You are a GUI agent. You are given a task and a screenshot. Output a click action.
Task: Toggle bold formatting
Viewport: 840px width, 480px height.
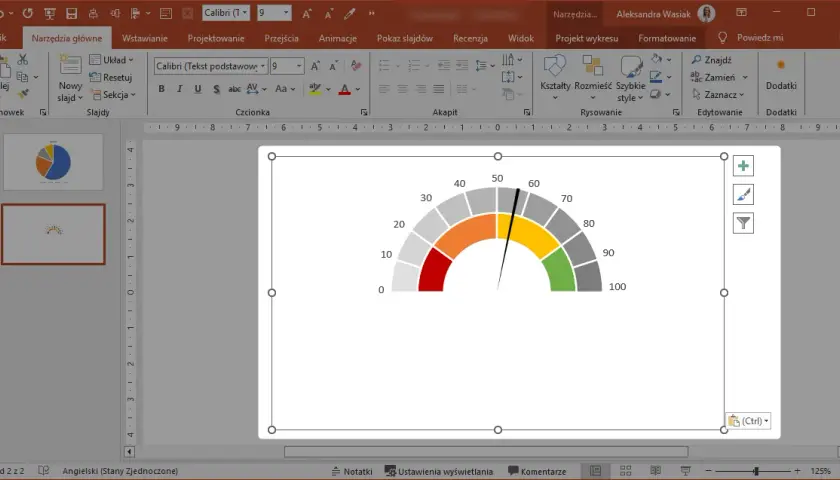click(x=161, y=89)
